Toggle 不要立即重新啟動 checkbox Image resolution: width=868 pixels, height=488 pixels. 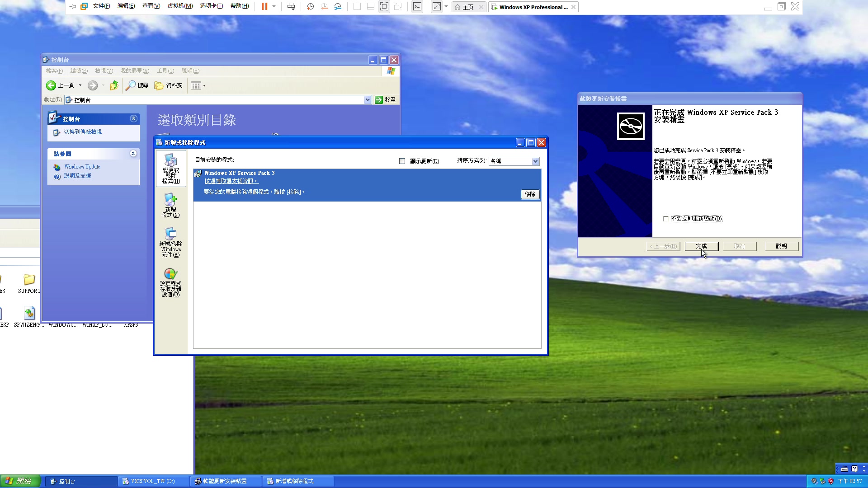click(665, 219)
